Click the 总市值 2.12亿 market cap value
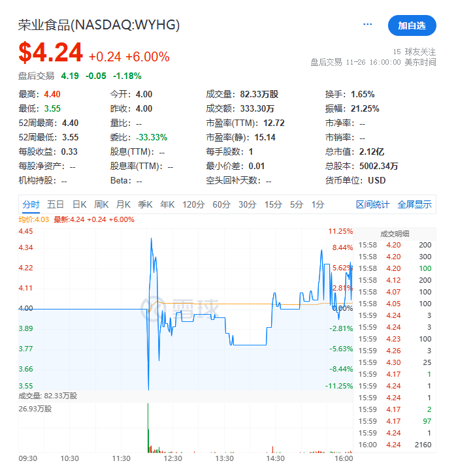456x476 pixels. pos(372,151)
